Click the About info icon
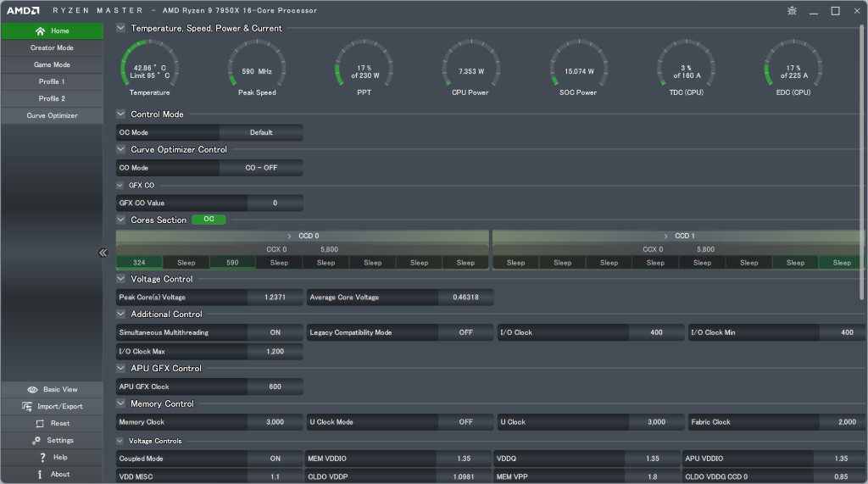Image resolution: width=868 pixels, height=484 pixels. (x=40, y=475)
